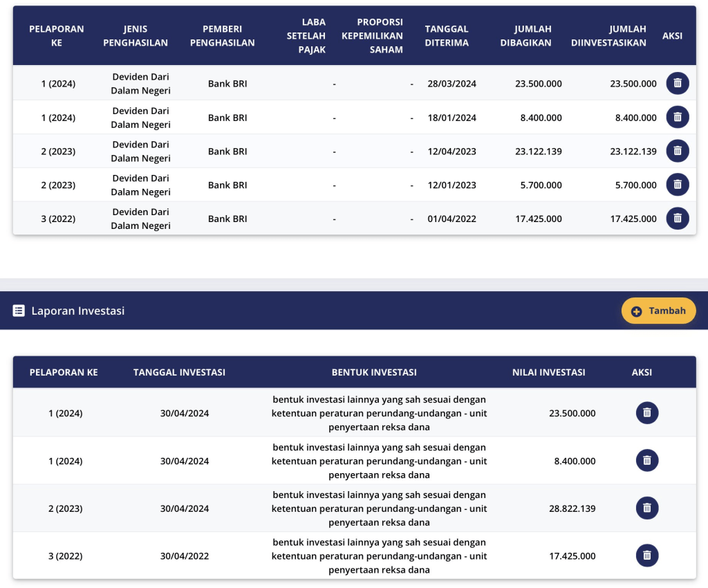Delete the 2022 investment of 17.425.000
Viewport: 708px width, 588px height.
click(x=646, y=555)
